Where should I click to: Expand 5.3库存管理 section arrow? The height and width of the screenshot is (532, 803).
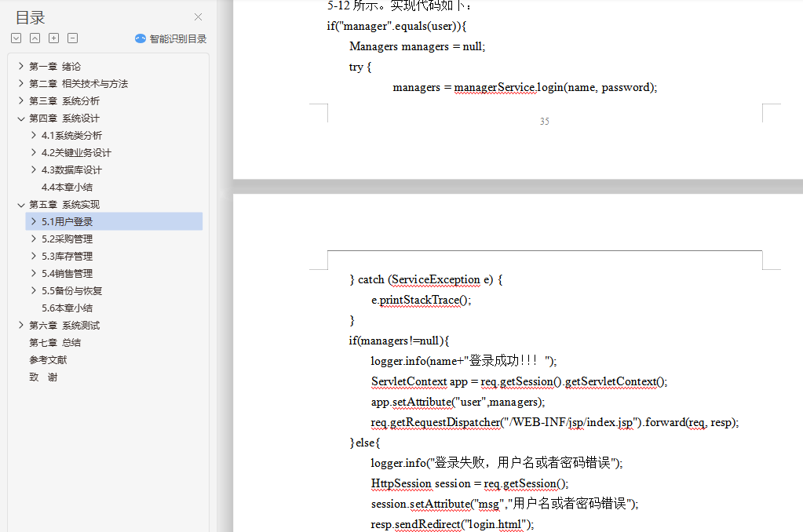click(33, 256)
